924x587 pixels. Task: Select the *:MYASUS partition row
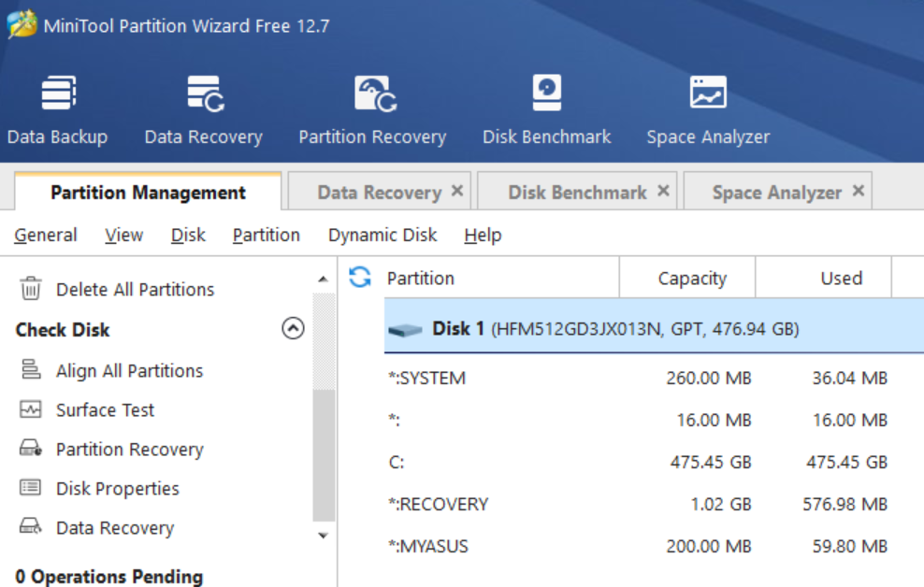click(654, 546)
